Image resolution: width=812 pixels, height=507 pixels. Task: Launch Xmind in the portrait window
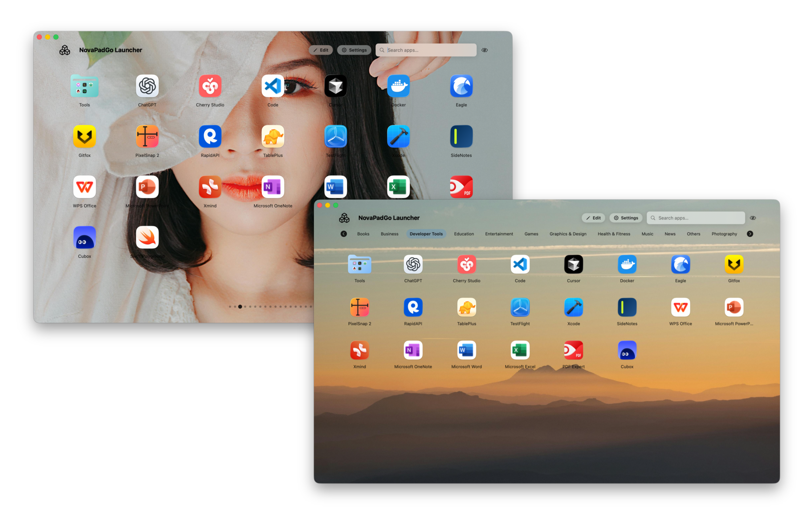point(210,187)
